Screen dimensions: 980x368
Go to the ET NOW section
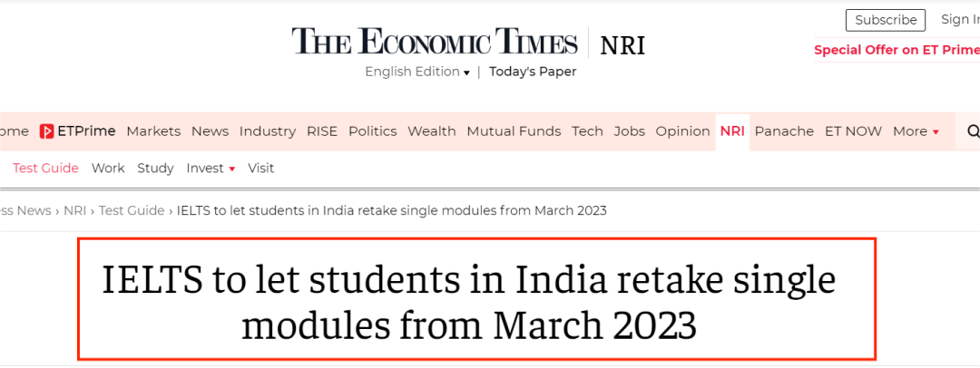(853, 131)
